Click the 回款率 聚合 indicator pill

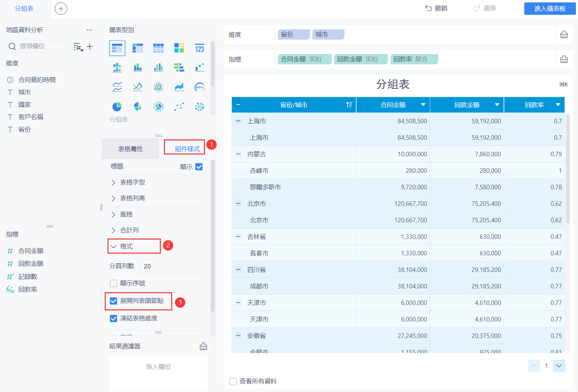414,59
